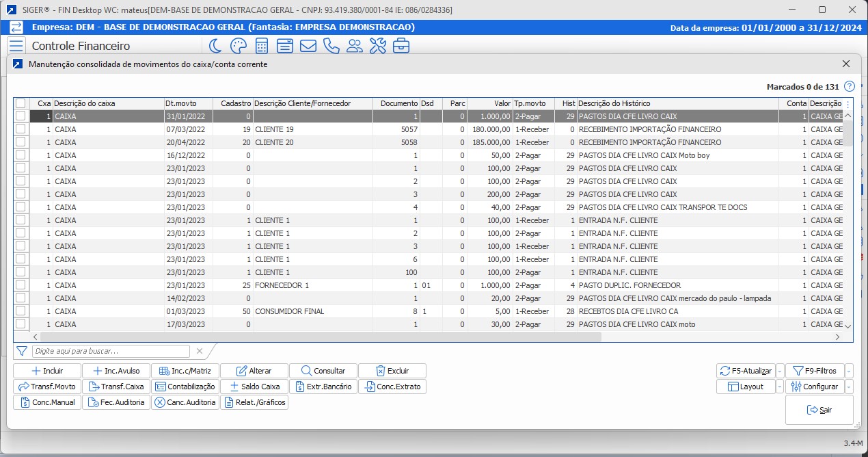Open the calculator icon in the toolbar

261,46
